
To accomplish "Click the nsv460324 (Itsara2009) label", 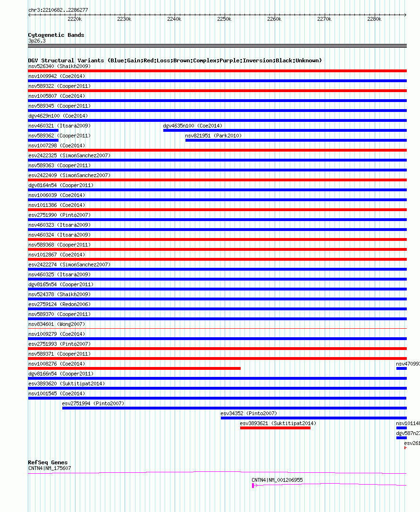I will pyautogui.click(x=59, y=235).
